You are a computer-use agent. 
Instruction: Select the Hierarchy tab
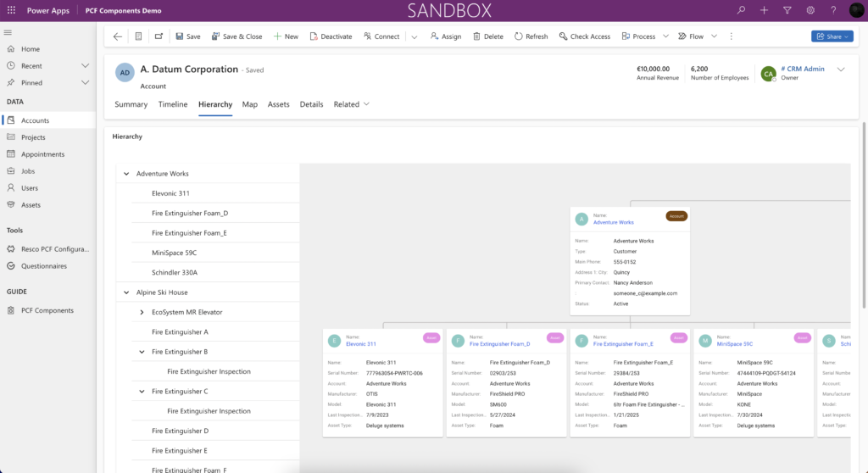pos(215,104)
